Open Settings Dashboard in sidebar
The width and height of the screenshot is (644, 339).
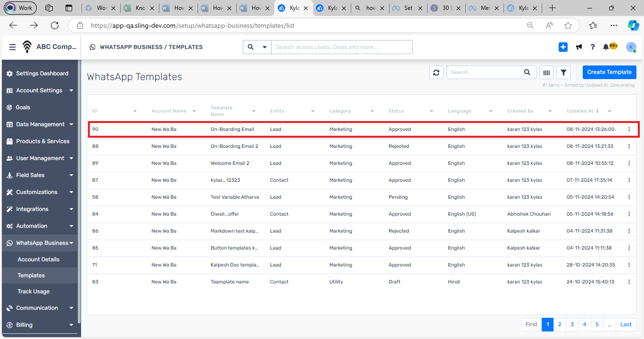[x=40, y=73]
